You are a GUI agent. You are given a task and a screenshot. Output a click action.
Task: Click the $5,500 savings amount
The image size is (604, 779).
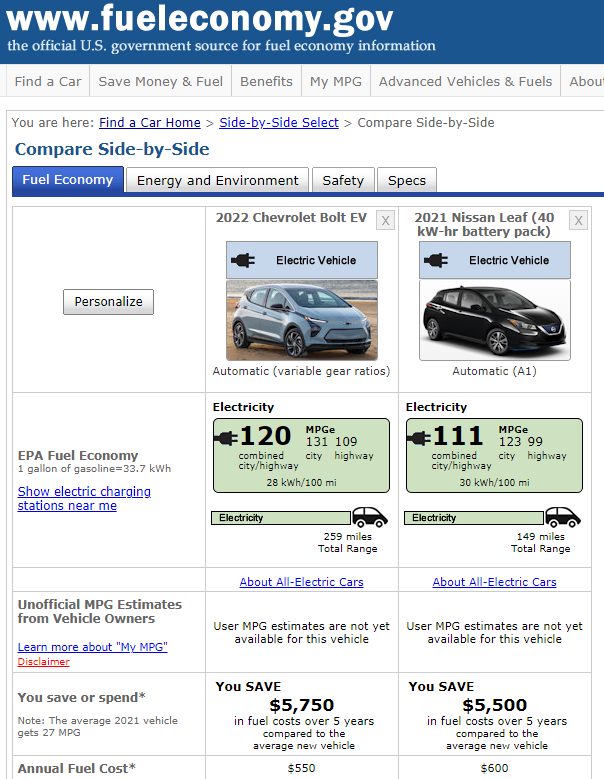[x=494, y=705]
